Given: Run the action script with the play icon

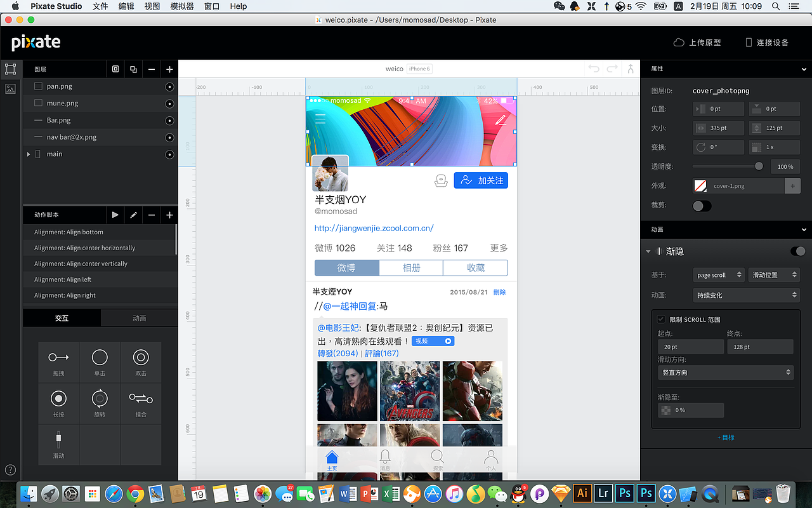Looking at the screenshot, I should click(x=115, y=215).
